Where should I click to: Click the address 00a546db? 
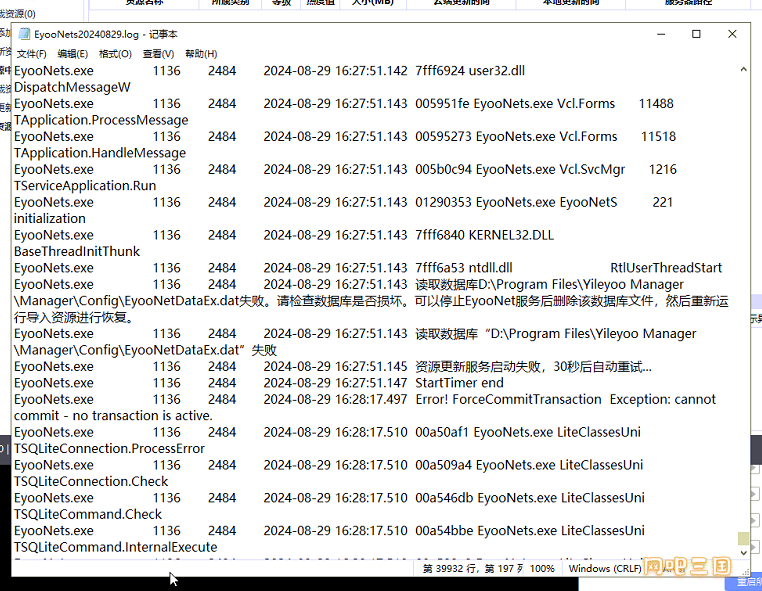[444, 498]
